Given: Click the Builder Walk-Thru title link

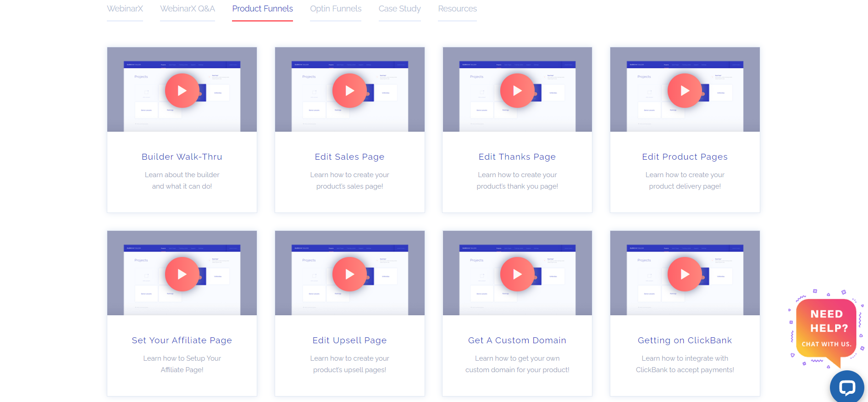Looking at the screenshot, I should point(182,157).
